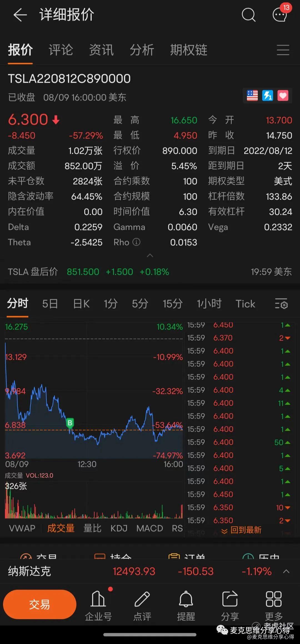This screenshot has width=300, height=644.
Task: Tap the 隐含波动率 64.45% value
Action: (x=87, y=197)
